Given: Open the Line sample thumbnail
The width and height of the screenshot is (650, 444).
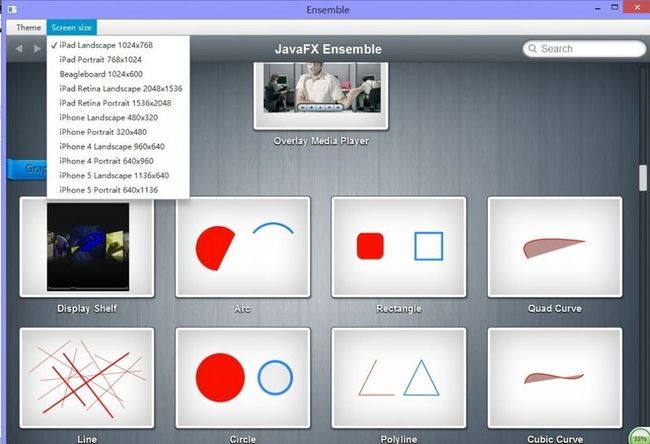Looking at the screenshot, I should pyautogui.click(x=87, y=378).
